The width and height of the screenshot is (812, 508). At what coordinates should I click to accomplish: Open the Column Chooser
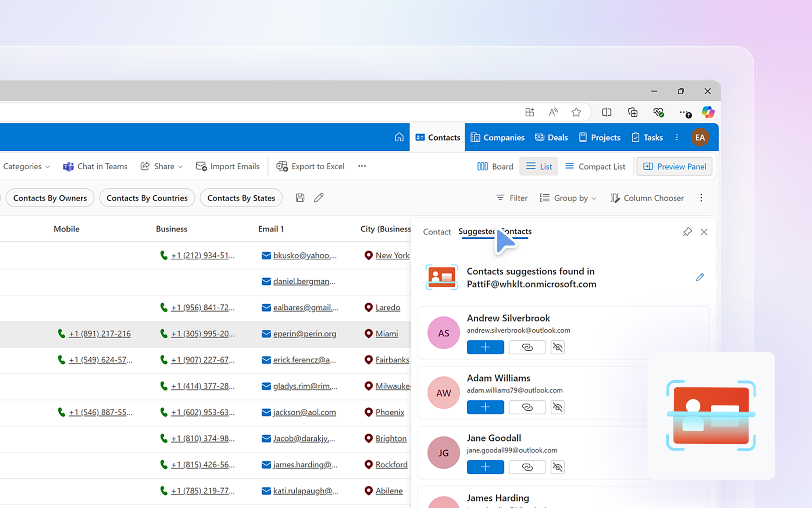(647, 198)
